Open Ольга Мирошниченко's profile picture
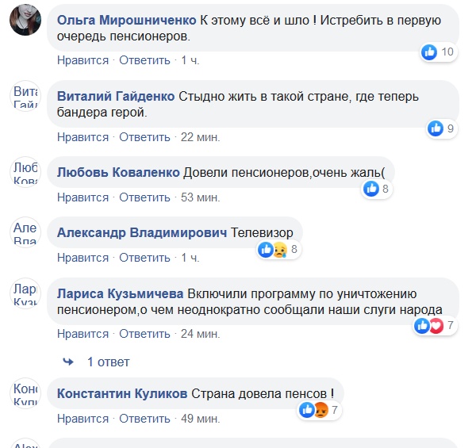Viewport: 476px width, 448px height. click(x=25, y=19)
